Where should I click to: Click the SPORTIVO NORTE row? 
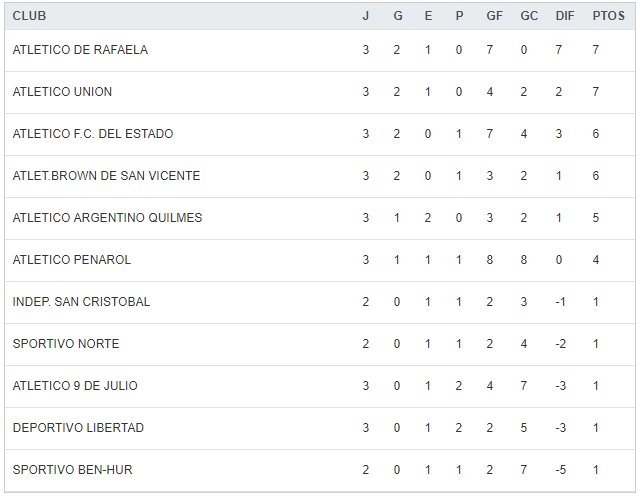[66, 344]
